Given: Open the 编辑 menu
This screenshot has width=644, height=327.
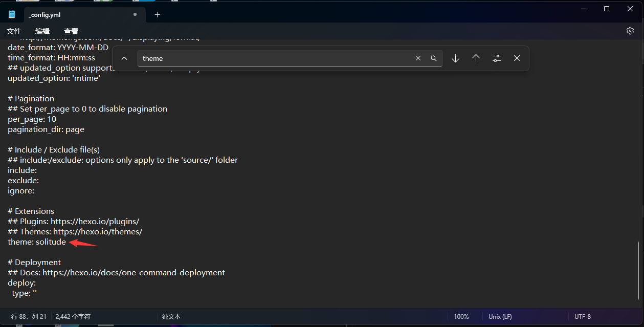Looking at the screenshot, I should (42, 31).
